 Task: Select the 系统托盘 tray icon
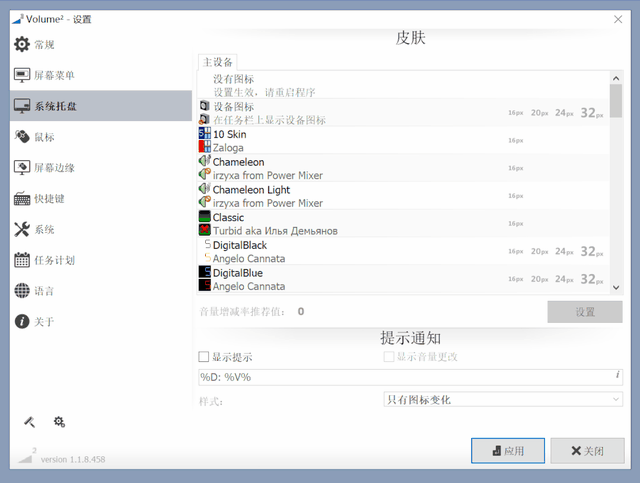pos(22,106)
